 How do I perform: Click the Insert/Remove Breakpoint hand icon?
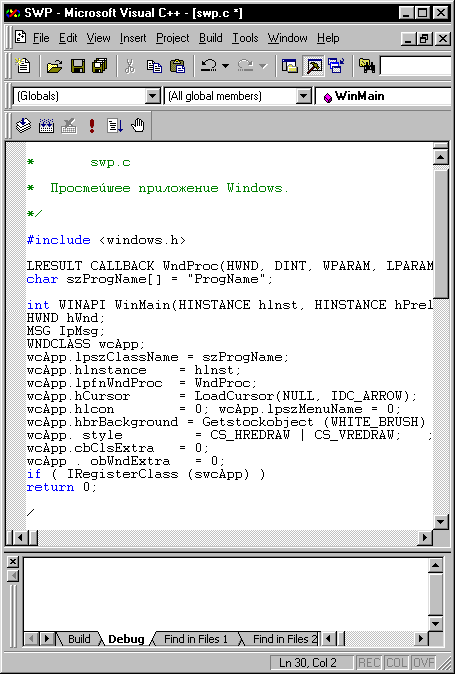click(137, 126)
